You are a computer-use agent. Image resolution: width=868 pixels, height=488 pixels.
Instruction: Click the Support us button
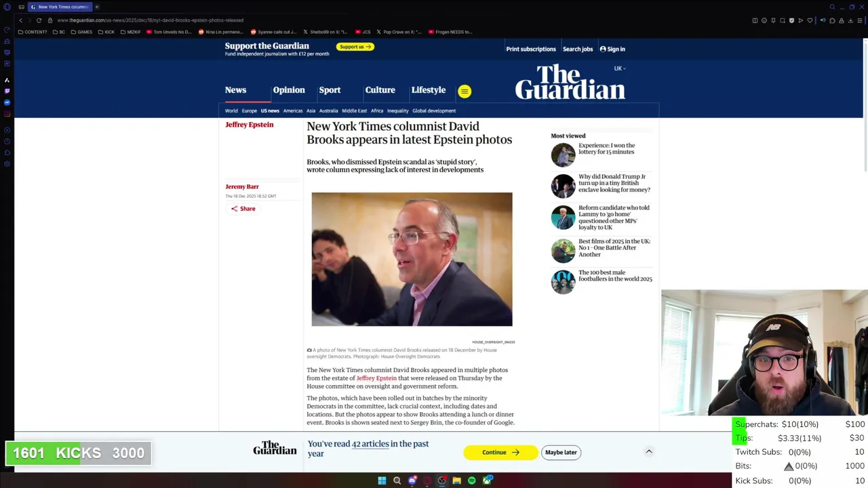tap(355, 47)
